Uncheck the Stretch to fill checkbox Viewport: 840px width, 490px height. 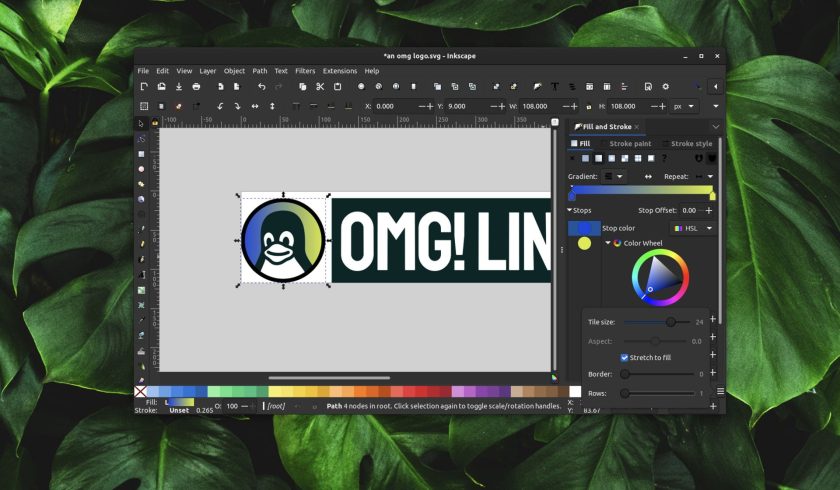[x=624, y=357]
